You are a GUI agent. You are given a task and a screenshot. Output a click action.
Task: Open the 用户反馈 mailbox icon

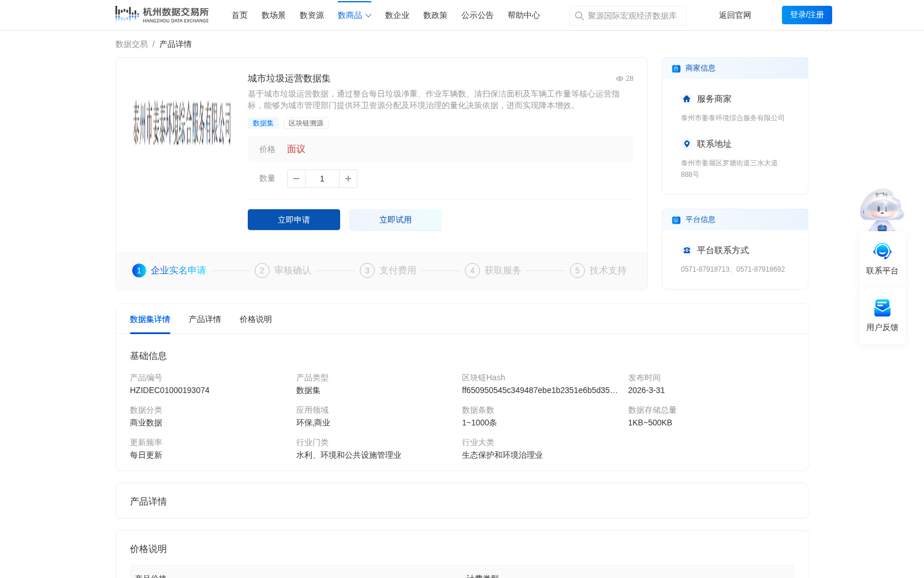coord(882,308)
